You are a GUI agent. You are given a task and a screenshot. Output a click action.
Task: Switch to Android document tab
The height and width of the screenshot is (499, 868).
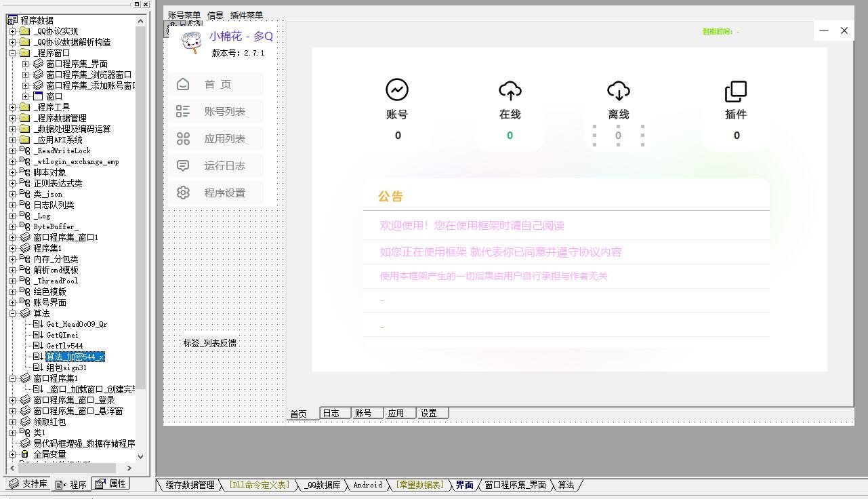click(x=368, y=485)
